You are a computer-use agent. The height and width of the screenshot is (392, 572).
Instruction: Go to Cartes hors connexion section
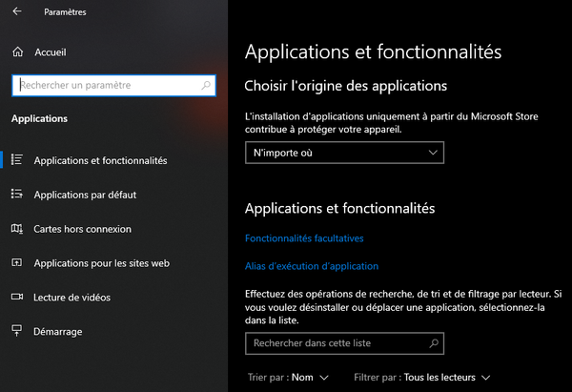coord(82,229)
